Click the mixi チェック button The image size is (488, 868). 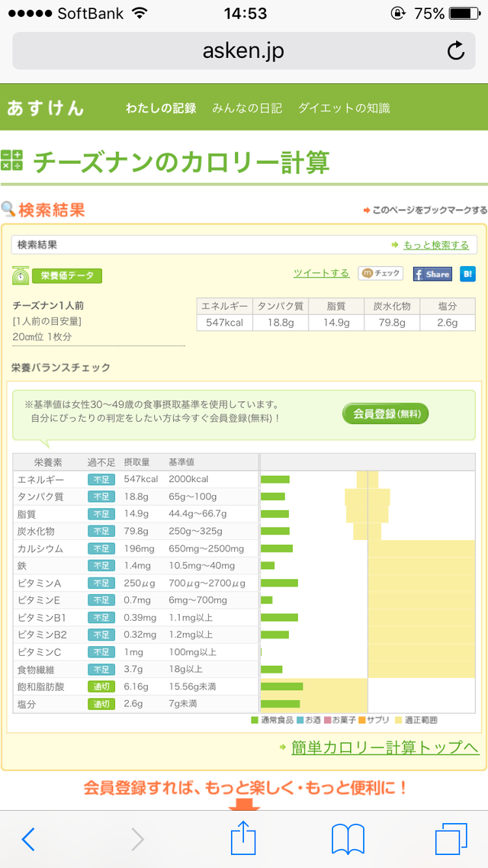click(380, 274)
